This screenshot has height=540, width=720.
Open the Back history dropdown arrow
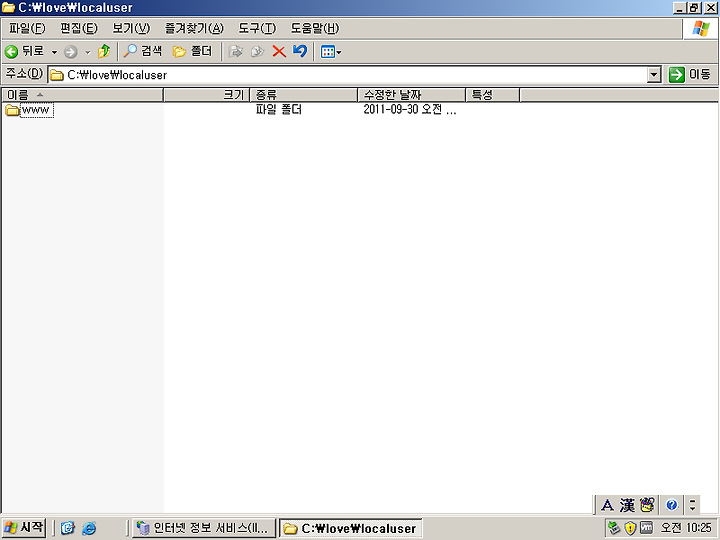click(x=54, y=52)
